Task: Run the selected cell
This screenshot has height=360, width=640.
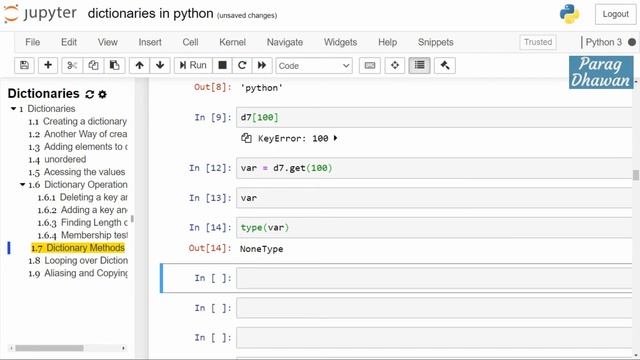Action: tap(193, 65)
